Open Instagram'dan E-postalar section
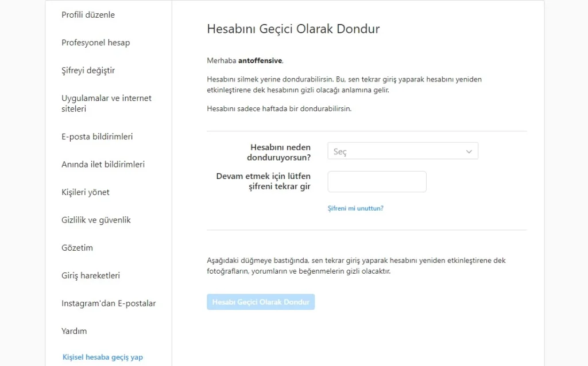 coord(109,303)
